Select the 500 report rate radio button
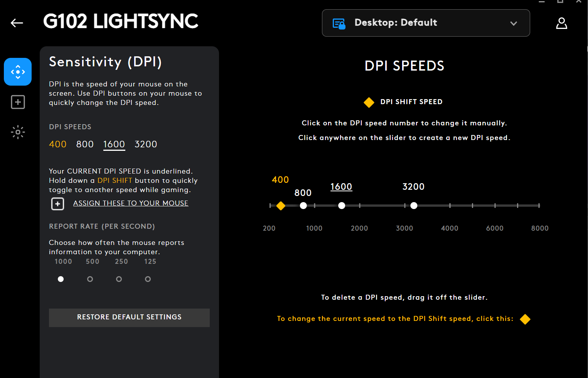This screenshot has height=378, width=588. pos(90,279)
